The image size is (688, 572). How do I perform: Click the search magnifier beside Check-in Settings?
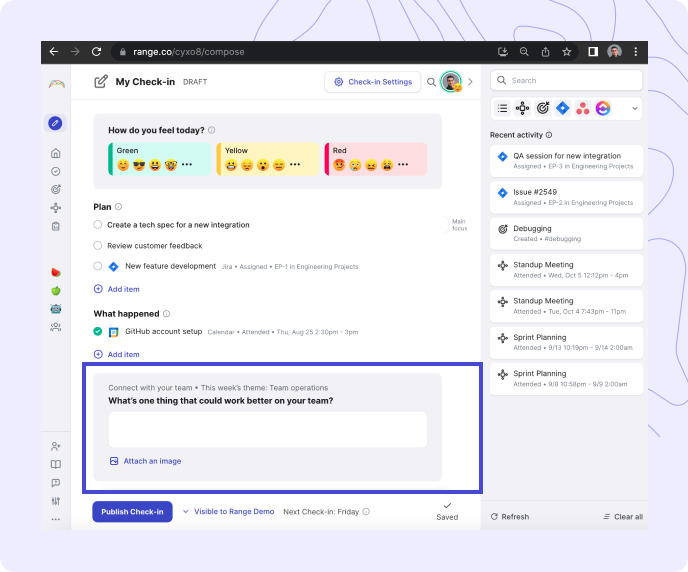[431, 82]
